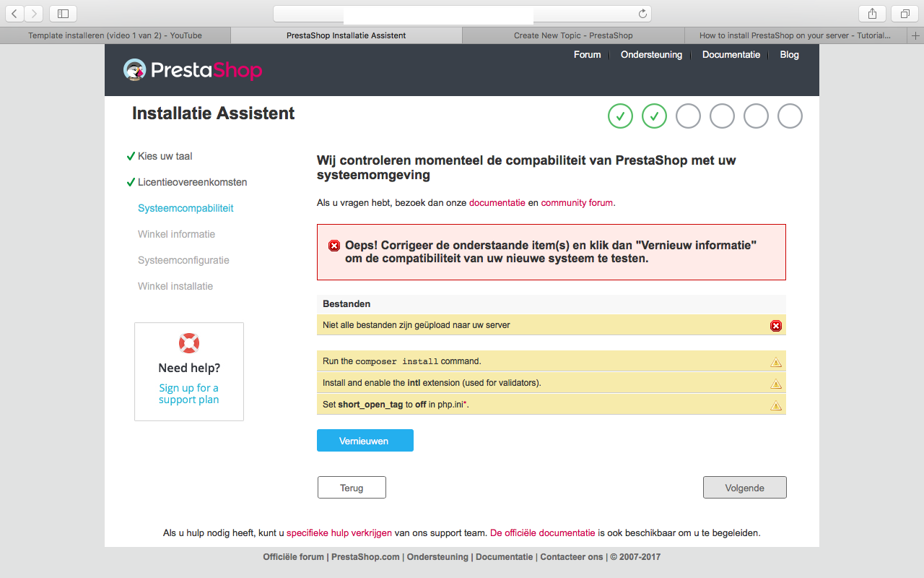Click the PrestaShop logo in the header
The height and width of the screenshot is (578, 924).
pyautogui.click(x=193, y=69)
